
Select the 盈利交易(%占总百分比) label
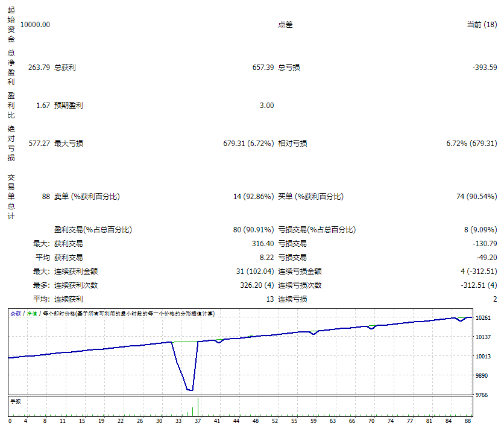pyautogui.click(x=93, y=229)
